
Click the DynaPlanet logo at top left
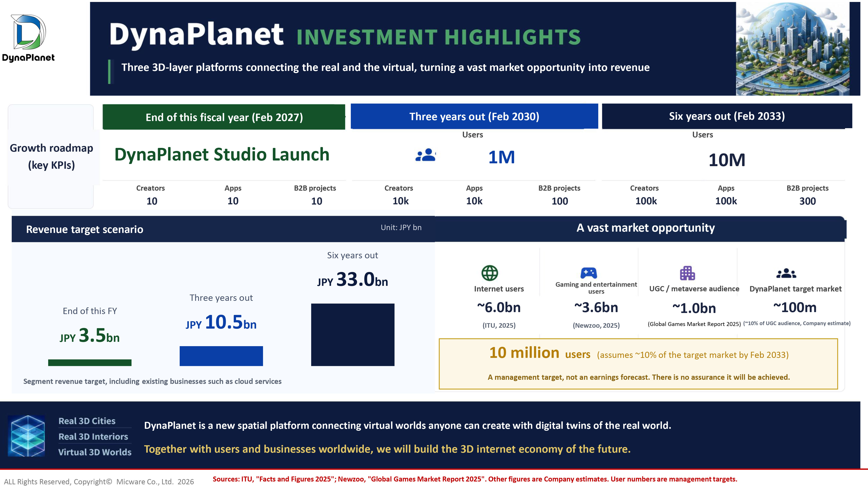(x=29, y=38)
